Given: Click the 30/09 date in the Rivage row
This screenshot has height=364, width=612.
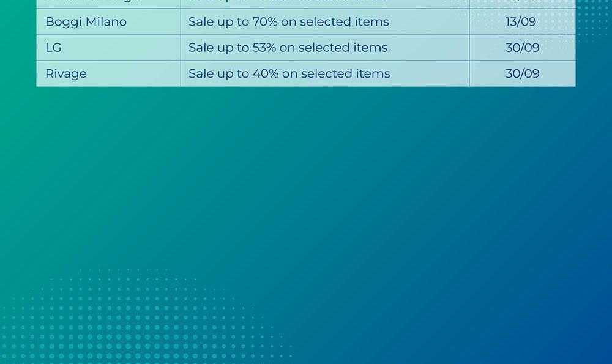Looking at the screenshot, I should [x=522, y=74].
